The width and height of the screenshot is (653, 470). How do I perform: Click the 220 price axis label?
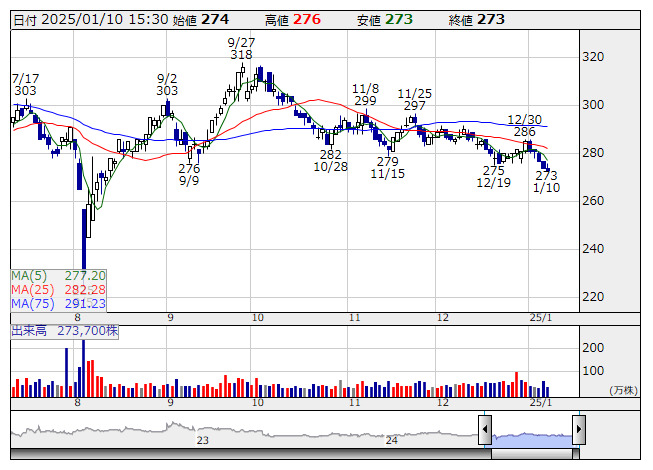coord(593,297)
